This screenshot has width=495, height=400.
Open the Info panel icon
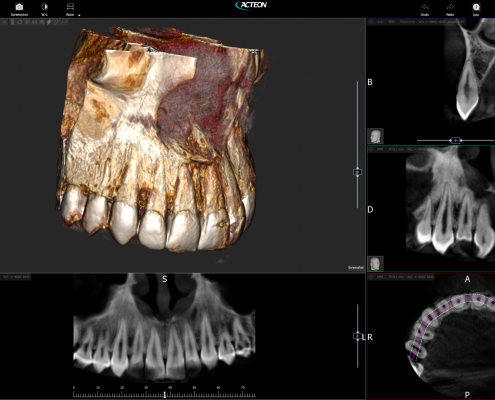[476, 7]
